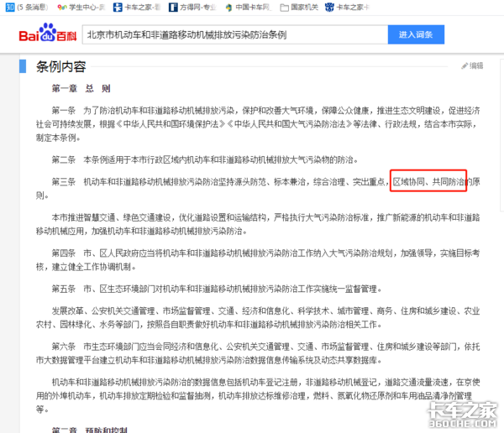Click the 第三条 article label
Screen dimensions: 504x433
point(64,182)
